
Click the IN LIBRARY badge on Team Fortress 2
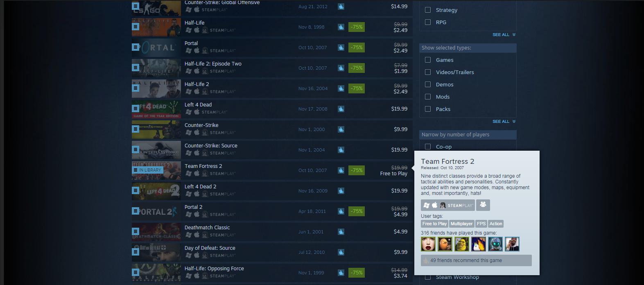147,170
